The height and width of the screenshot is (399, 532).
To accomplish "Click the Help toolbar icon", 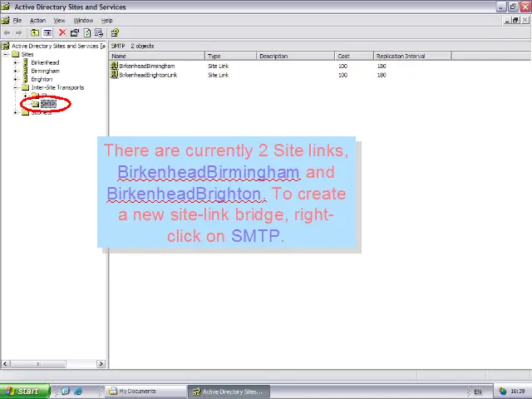I will [115, 33].
